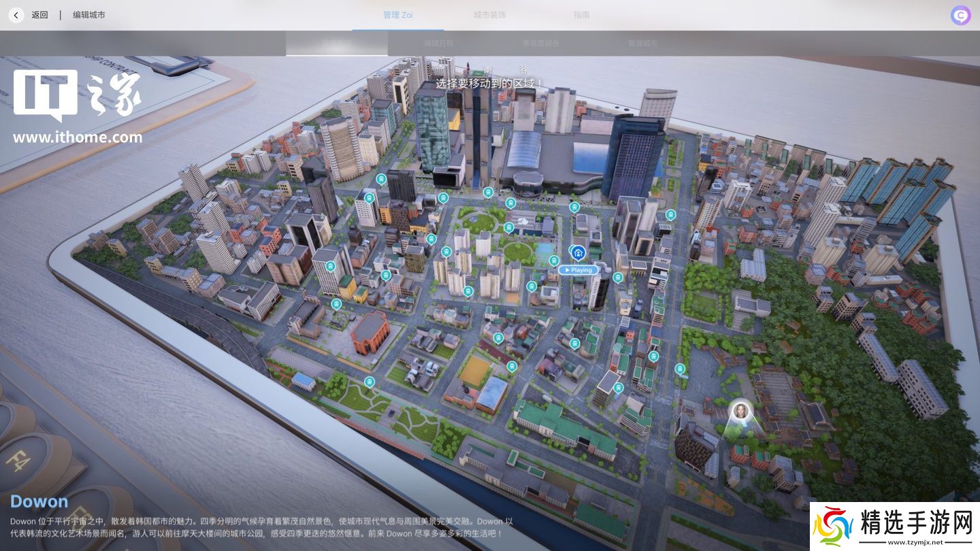Select the blue home marker on the map

point(578,254)
